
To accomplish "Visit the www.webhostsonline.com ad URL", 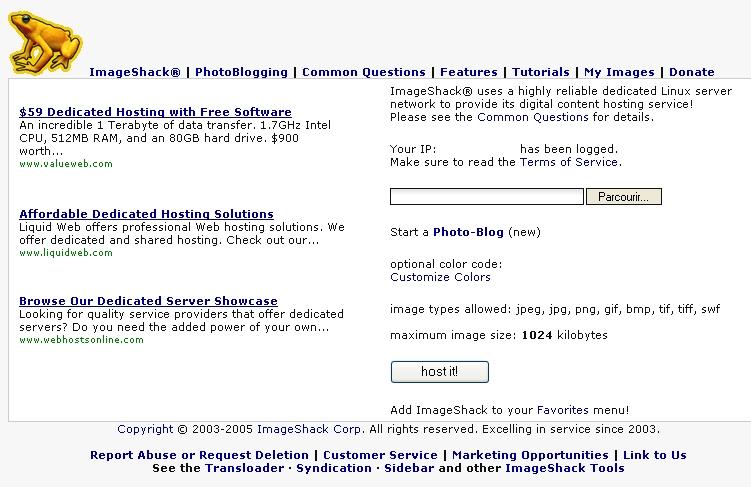I will pyautogui.click(x=81, y=340).
